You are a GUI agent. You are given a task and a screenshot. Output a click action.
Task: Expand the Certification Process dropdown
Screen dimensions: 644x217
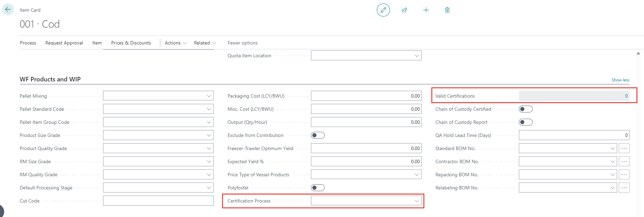tap(416, 201)
